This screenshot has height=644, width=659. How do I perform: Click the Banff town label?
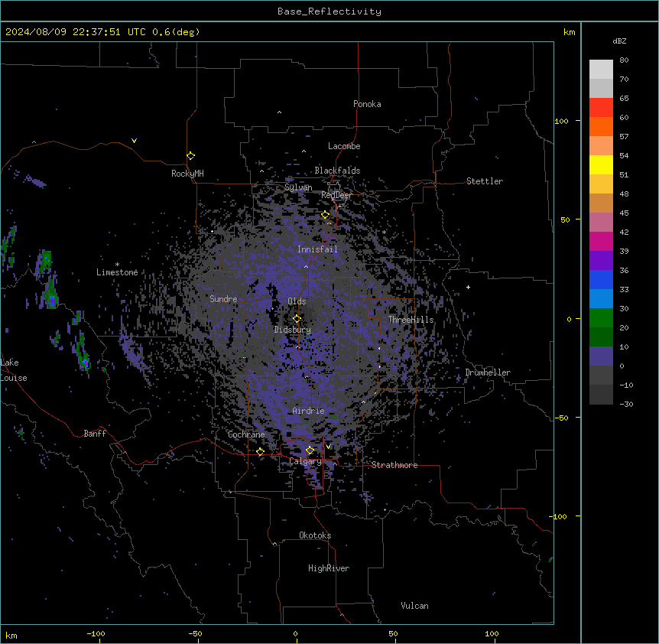point(95,434)
